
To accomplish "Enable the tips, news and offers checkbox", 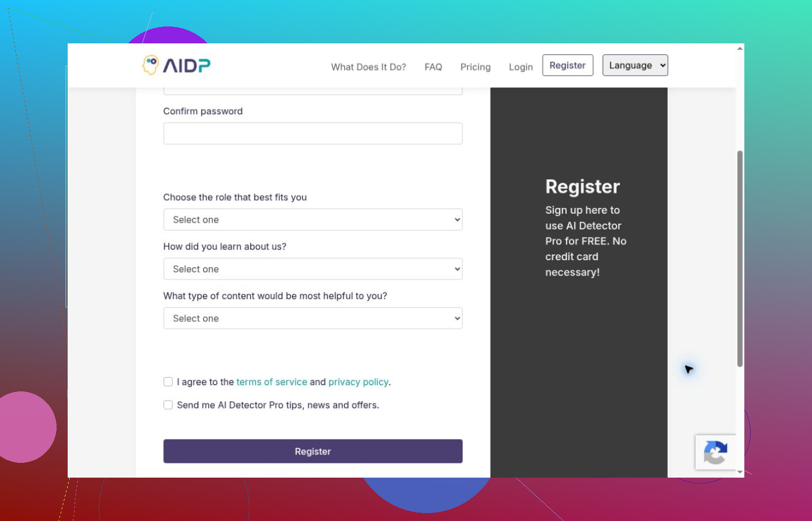I will pyautogui.click(x=168, y=405).
